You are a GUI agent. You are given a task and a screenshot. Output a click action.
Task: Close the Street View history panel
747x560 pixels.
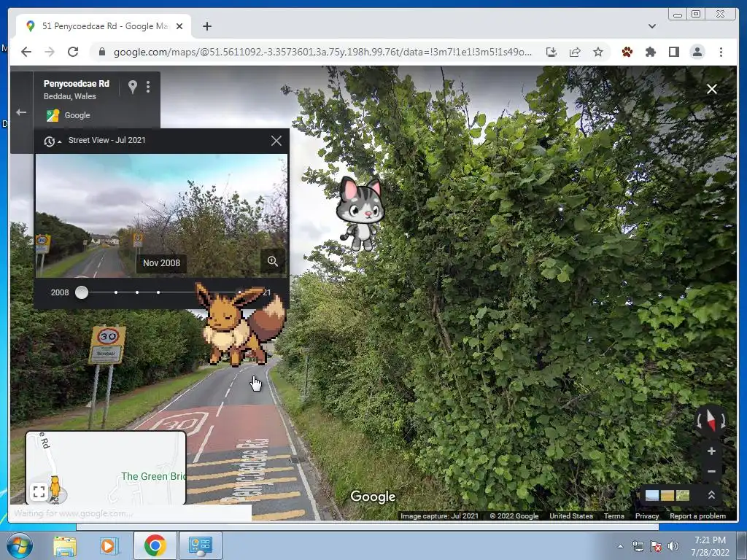pos(276,141)
